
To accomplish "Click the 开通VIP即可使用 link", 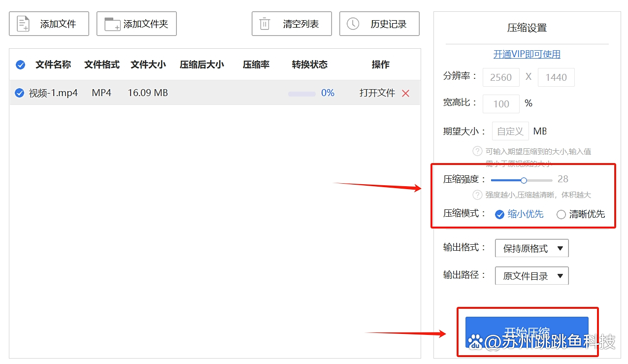I will coord(527,54).
